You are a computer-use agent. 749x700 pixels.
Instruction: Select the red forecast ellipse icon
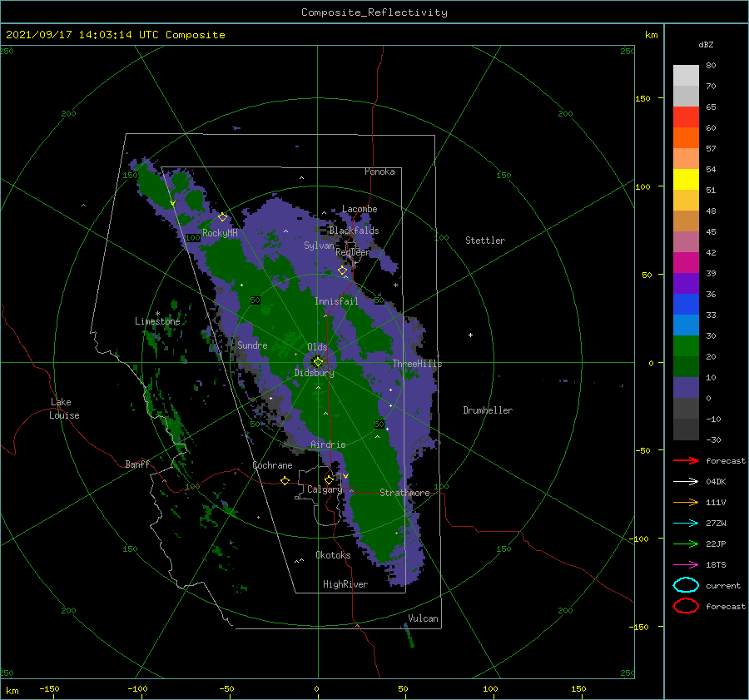[686, 606]
